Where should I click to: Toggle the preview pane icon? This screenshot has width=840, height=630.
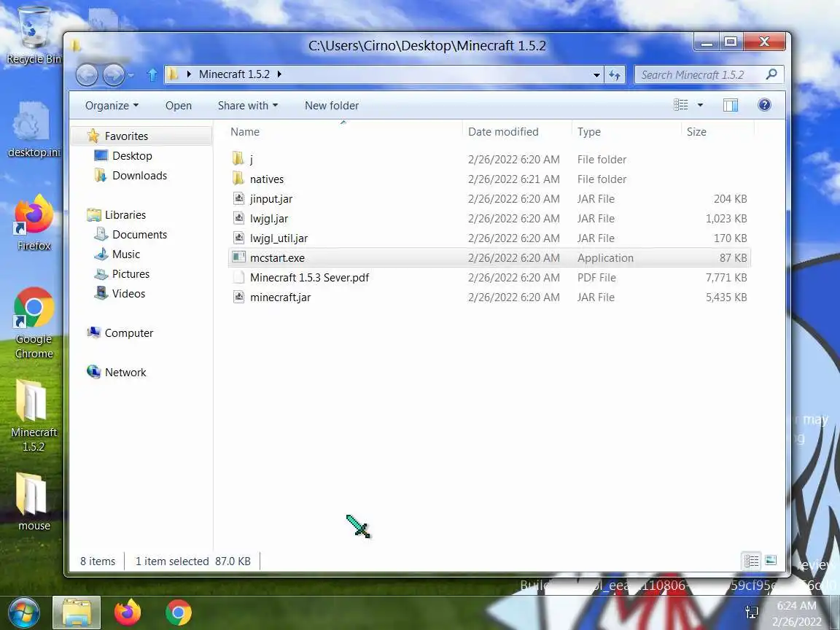[730, 105]
